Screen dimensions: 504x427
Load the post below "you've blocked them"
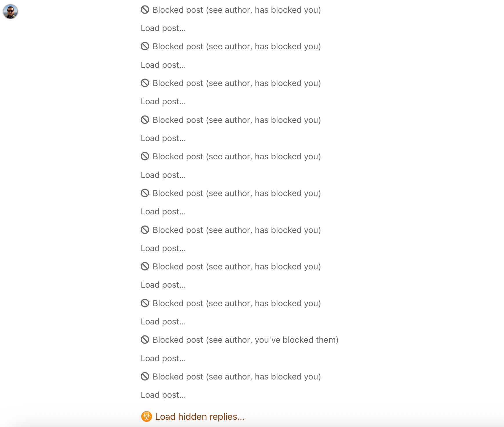click(x=163, y=358)
